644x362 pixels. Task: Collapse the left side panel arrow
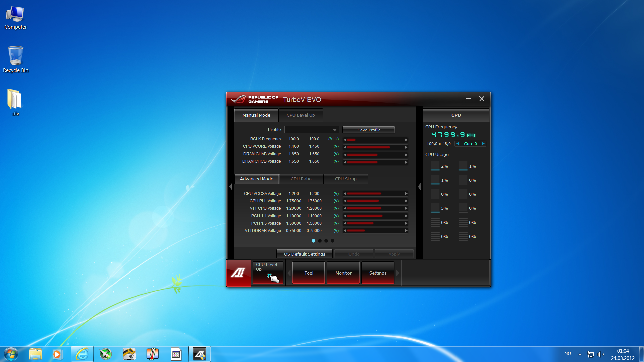pyautogui.click(x=231, y=187)
